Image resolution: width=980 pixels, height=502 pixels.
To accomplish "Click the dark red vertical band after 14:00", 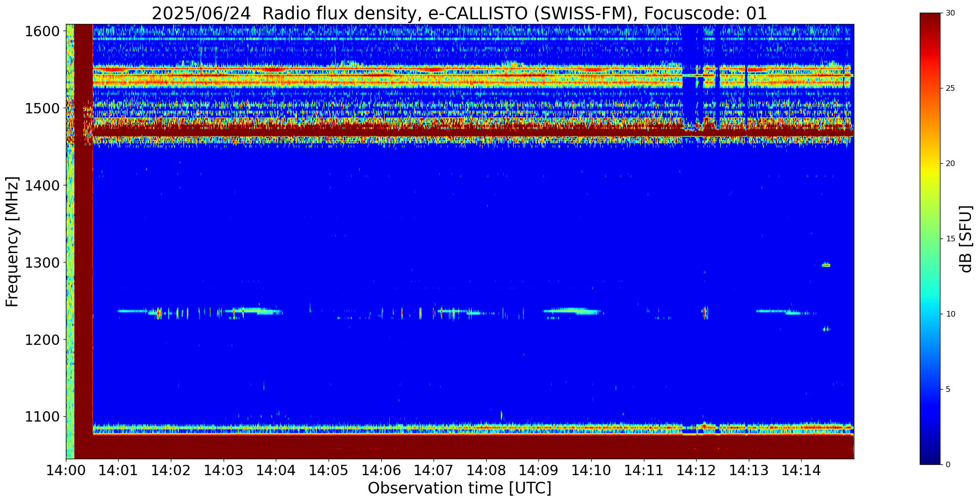I will (x=83, y=241).
